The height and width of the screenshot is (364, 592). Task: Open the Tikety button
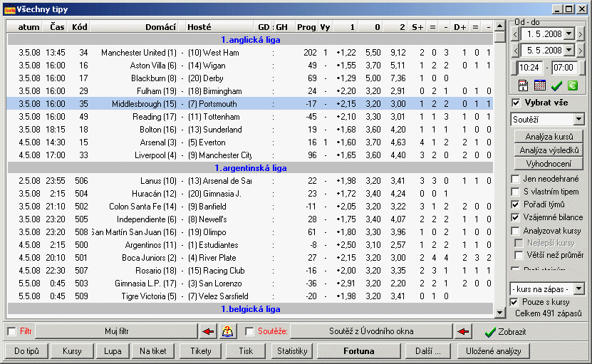pyautogui.click(x=201, y=351)
